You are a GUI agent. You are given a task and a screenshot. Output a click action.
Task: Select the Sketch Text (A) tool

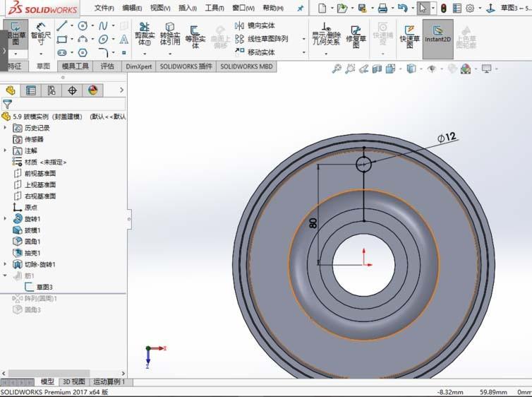pos(124,40)
